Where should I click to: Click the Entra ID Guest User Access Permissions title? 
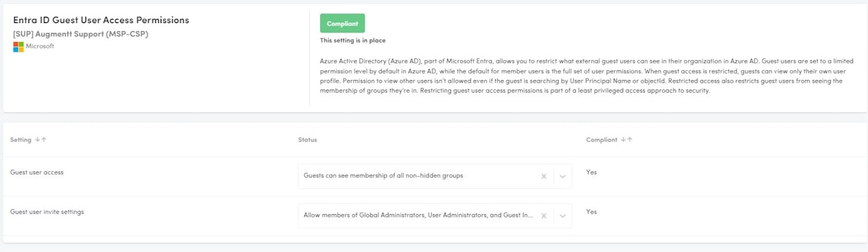pyautogui.click(x=101, y=20)
